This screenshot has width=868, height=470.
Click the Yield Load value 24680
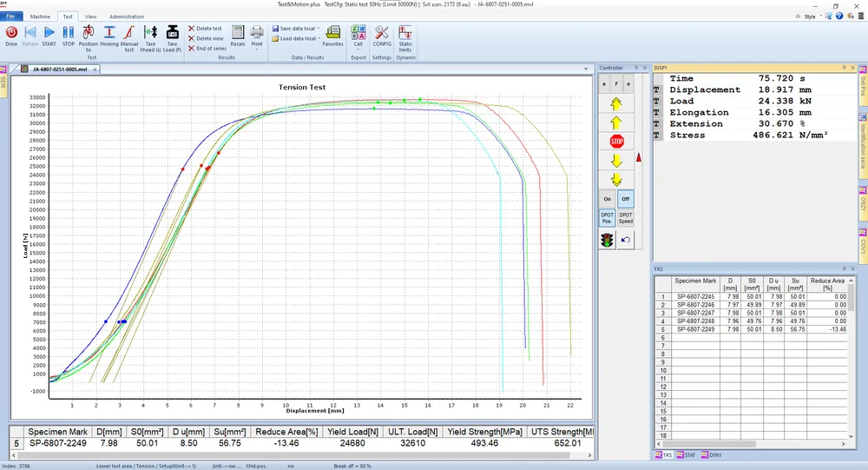pyautogui.click(x=352, y=443)
